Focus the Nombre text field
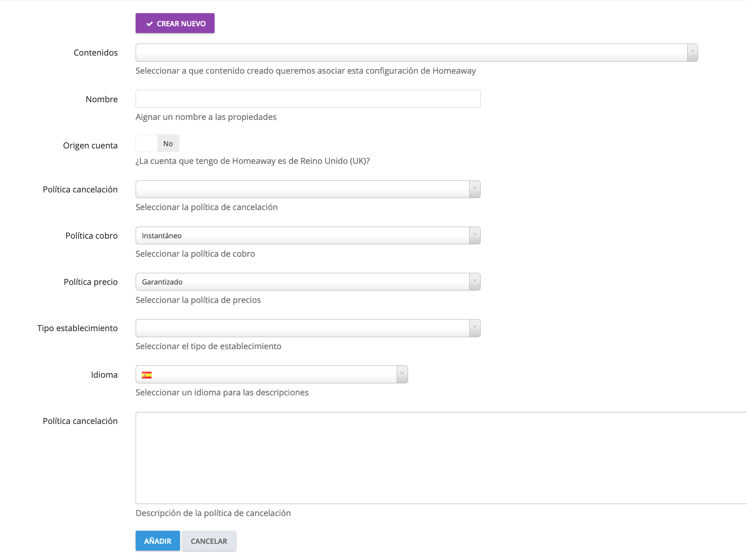 [x=308, y=99]
